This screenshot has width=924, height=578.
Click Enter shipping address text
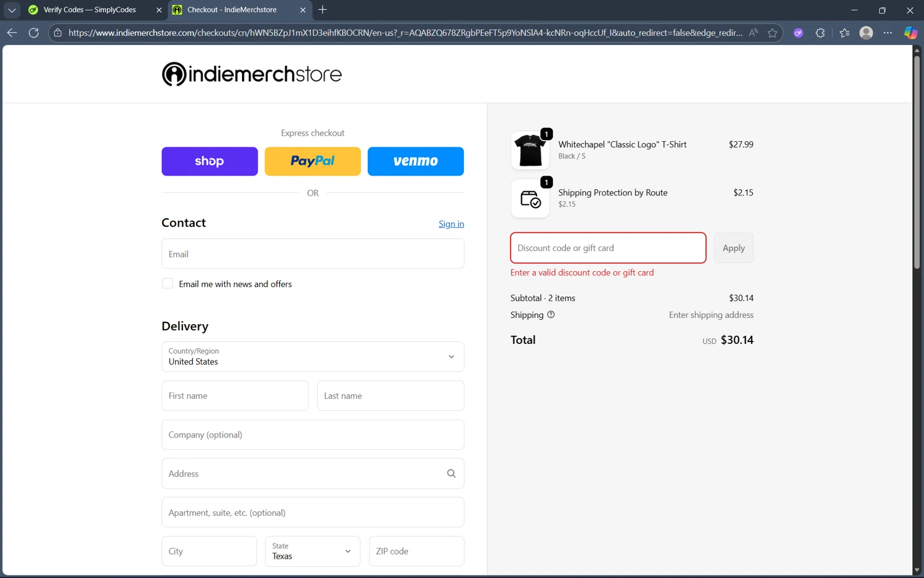711,315
